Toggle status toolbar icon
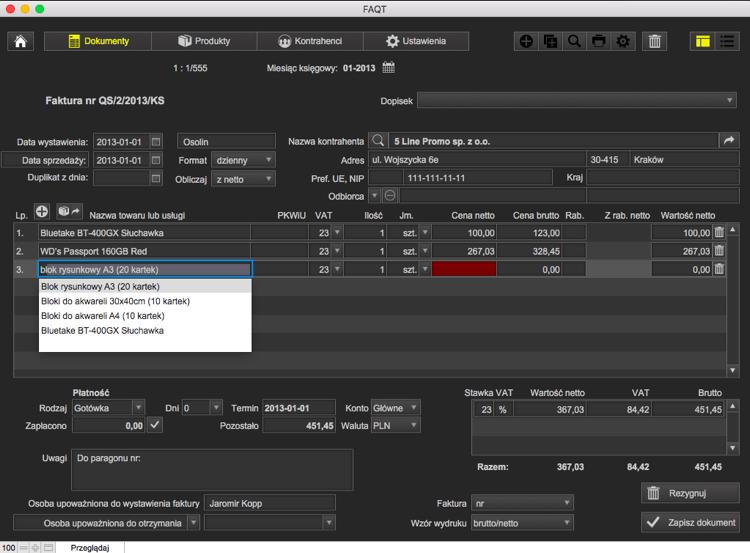Image resolution: width=750 pixels, height=553 pixels. [48, 548]
